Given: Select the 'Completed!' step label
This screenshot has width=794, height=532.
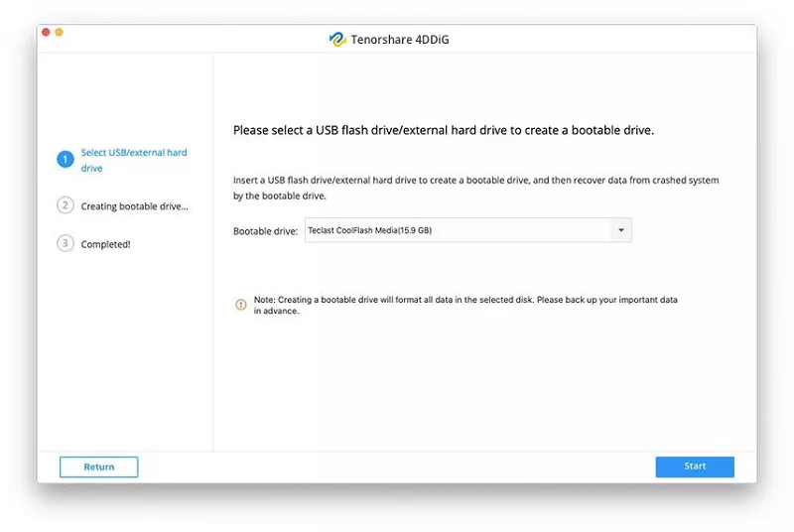Looking at the screenshot, I should (x=105, y=244).
